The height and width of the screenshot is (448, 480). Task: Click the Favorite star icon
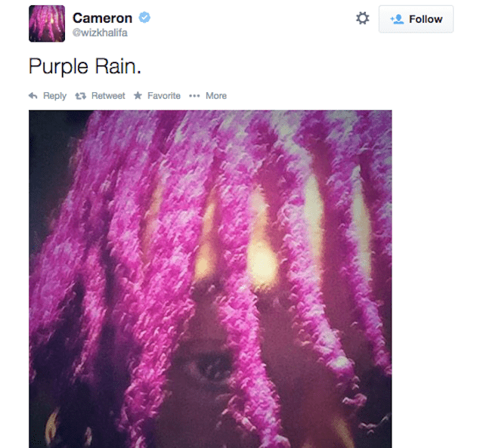[138, 95]
